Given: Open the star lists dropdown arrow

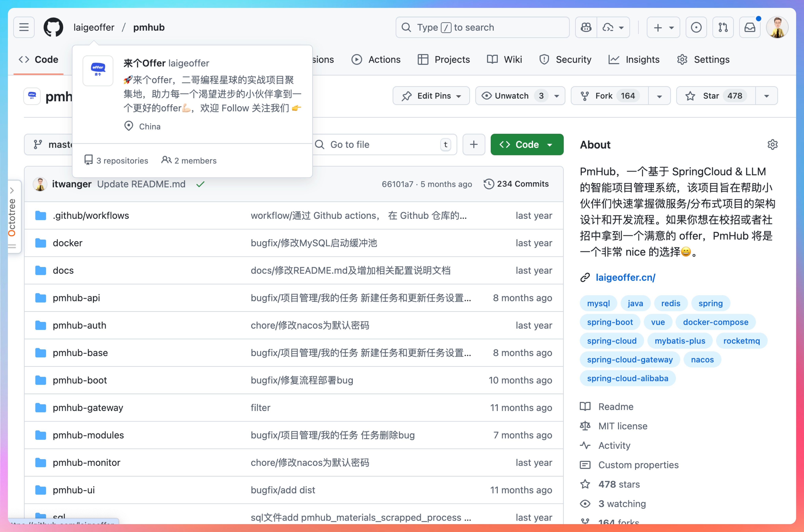Looking at the screenshot, I should (x=766, y=96).
